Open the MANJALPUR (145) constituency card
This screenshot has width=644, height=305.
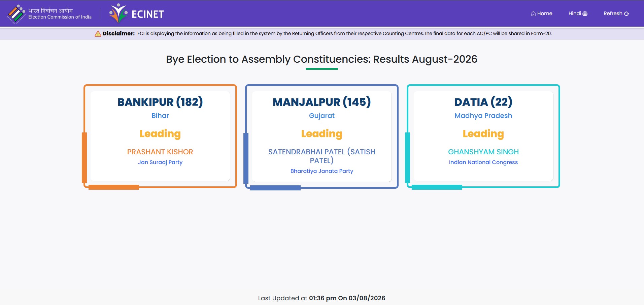tap(322, 136)
